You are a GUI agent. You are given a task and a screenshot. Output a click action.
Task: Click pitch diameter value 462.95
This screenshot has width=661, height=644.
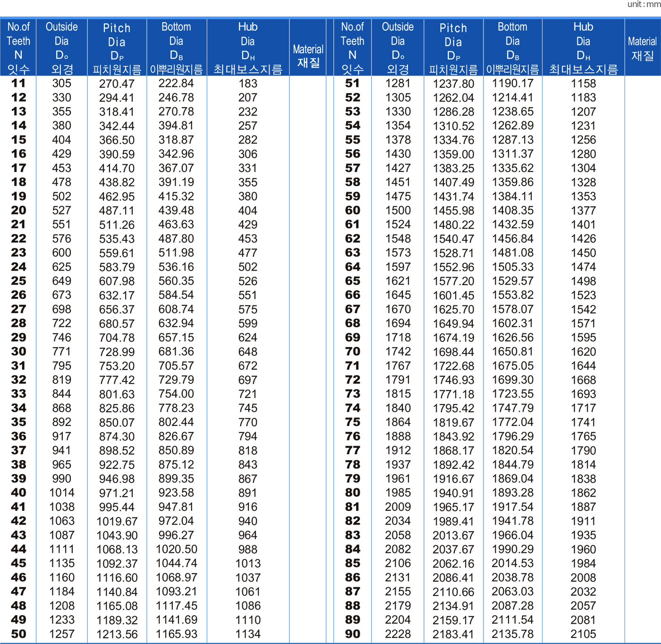(x=117, y=196)
